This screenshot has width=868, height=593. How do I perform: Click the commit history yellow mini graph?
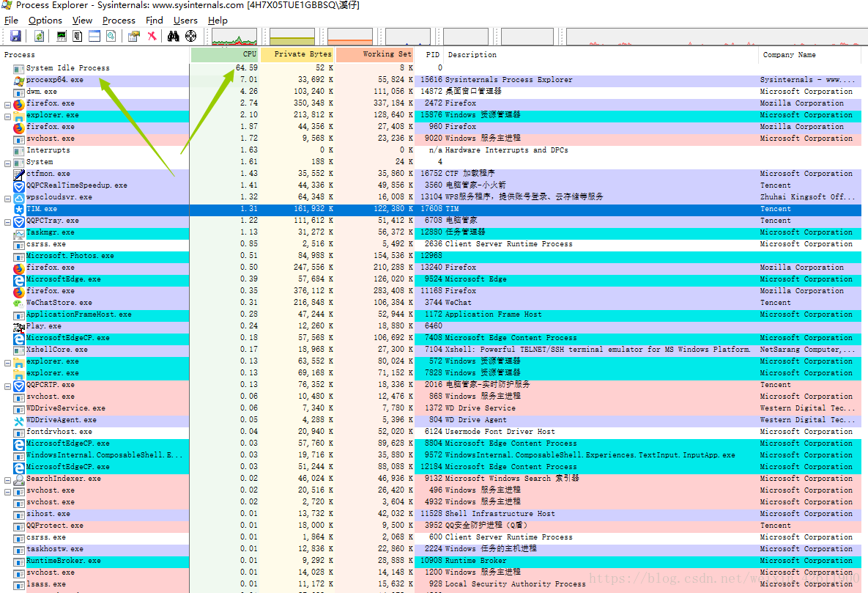click(292, 37)
